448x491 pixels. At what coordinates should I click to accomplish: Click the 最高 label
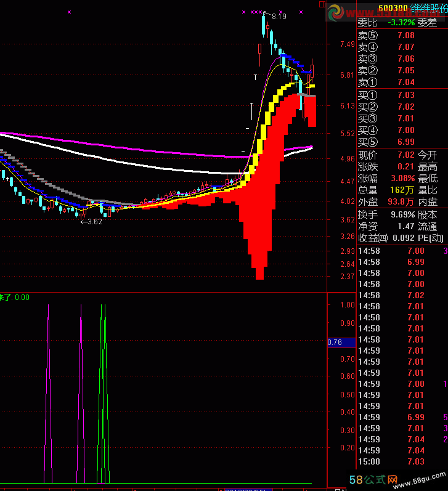click(x=427, y=166)
